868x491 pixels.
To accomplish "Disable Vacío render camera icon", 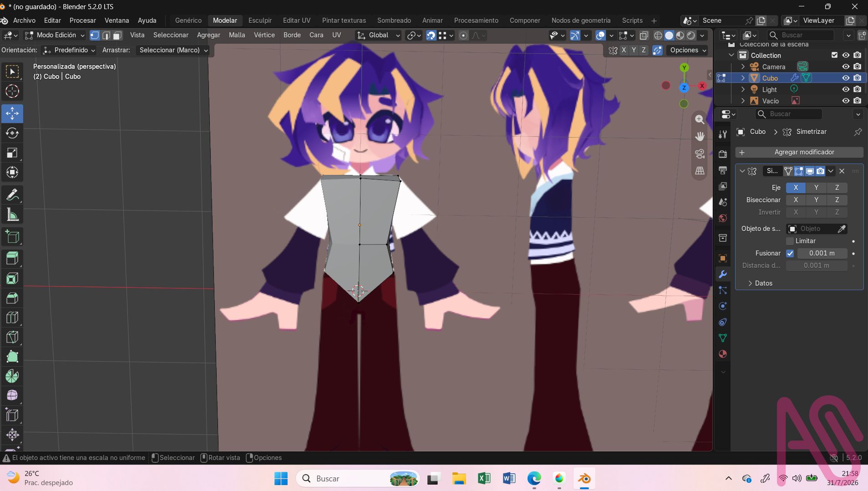I will point(858,101).
